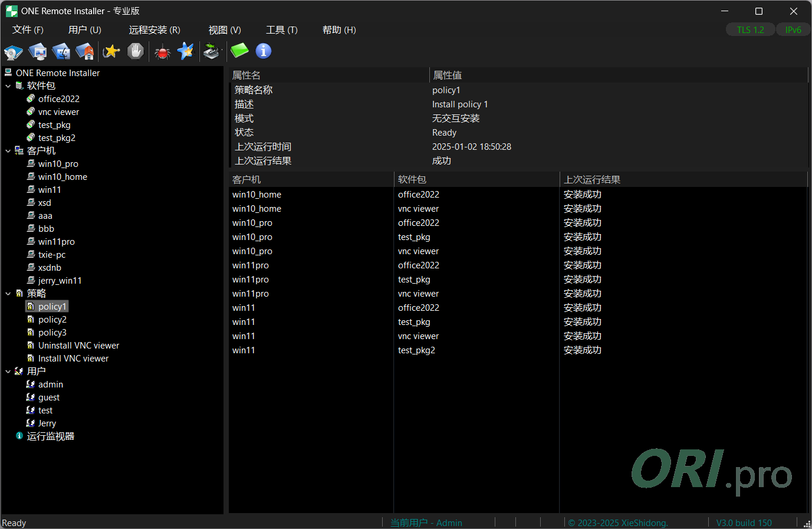Viewport: 812px width, 529px height.
Task: Click the yellow shooting star toolbar icon
Action: [111, 51]
